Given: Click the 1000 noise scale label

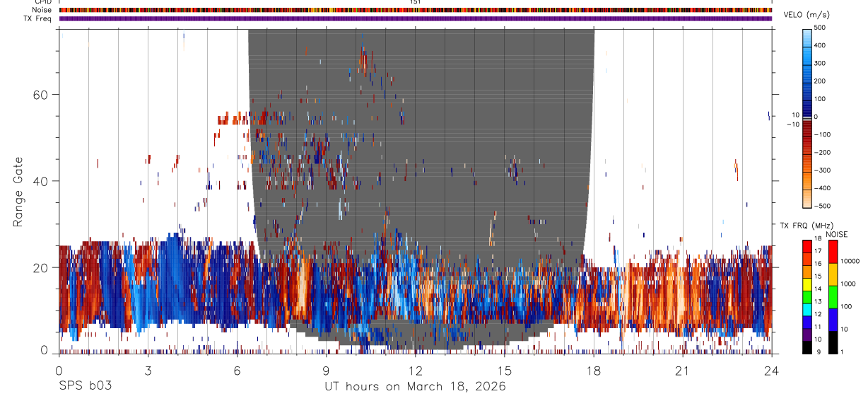Looking at the screenshot, I should pyautogui.click(x=848, y=284).
